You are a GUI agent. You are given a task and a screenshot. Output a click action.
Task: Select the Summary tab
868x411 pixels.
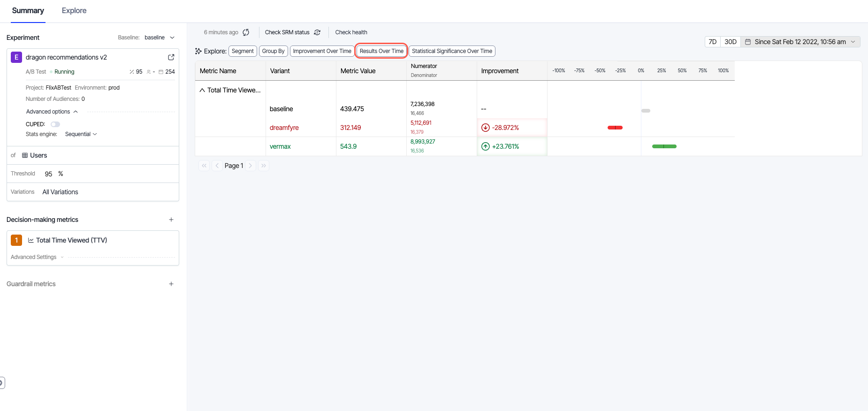[28, 11]
